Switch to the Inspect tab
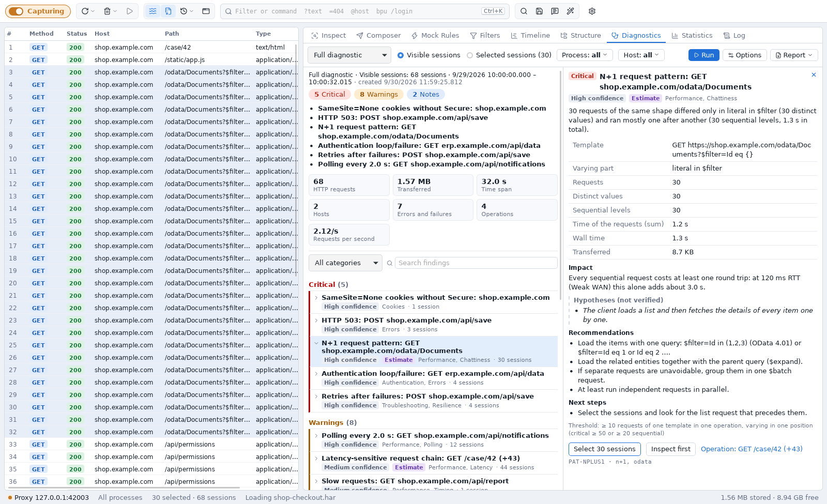This screenshot has width=827, height=504. point(329,35)
